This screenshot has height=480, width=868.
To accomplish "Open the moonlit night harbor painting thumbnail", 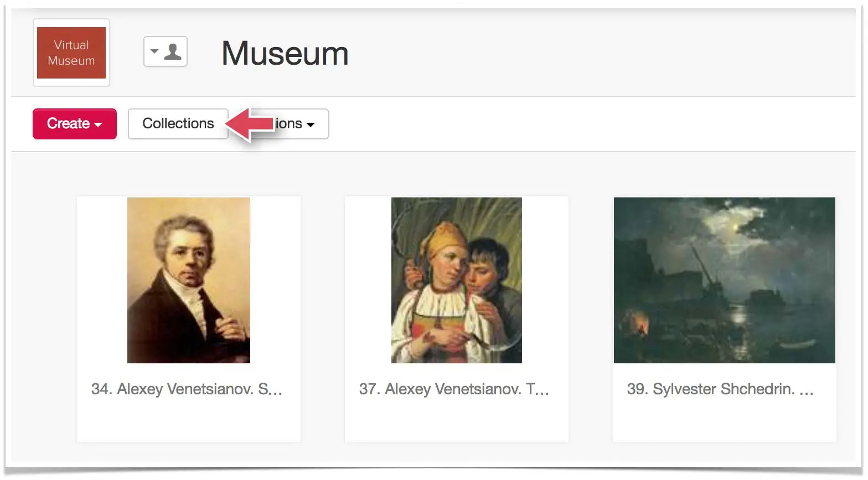I will [x=725, y=280].
